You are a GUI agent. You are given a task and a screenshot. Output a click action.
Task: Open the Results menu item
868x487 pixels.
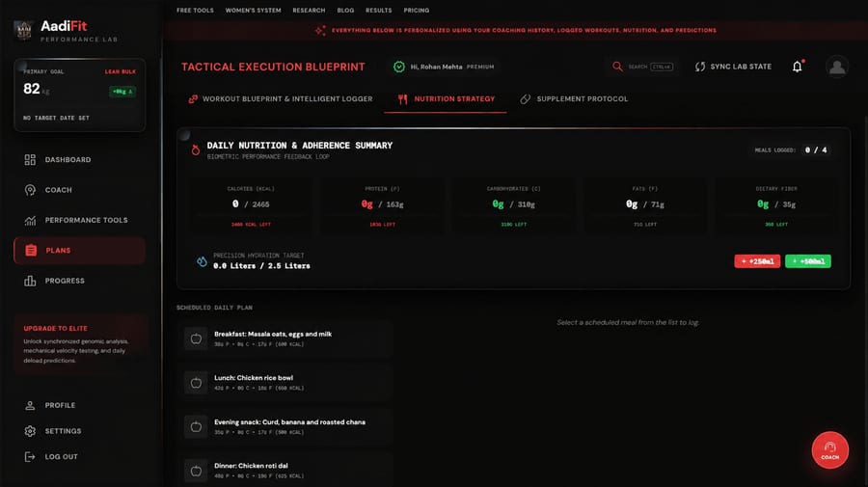click(x=379, y=11)
